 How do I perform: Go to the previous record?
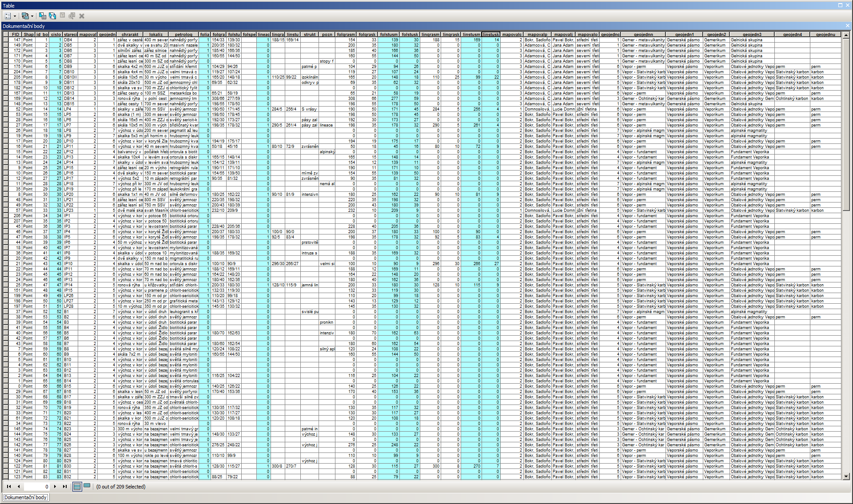point(19,486)
